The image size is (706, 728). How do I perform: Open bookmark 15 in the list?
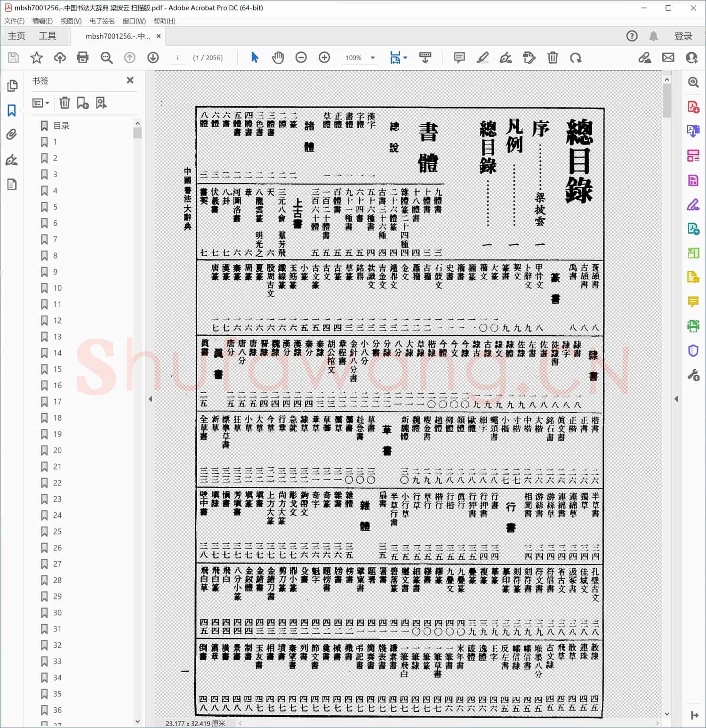point(57,369)
